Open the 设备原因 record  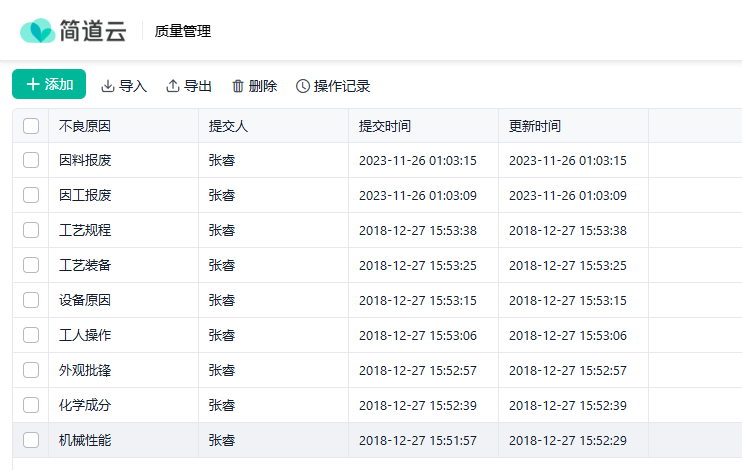[85, 300]
